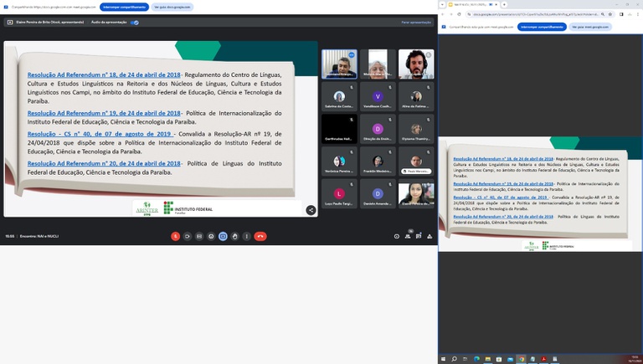Raise hand in the meeting
643x364 pixels.
click(x=234, y=237)
